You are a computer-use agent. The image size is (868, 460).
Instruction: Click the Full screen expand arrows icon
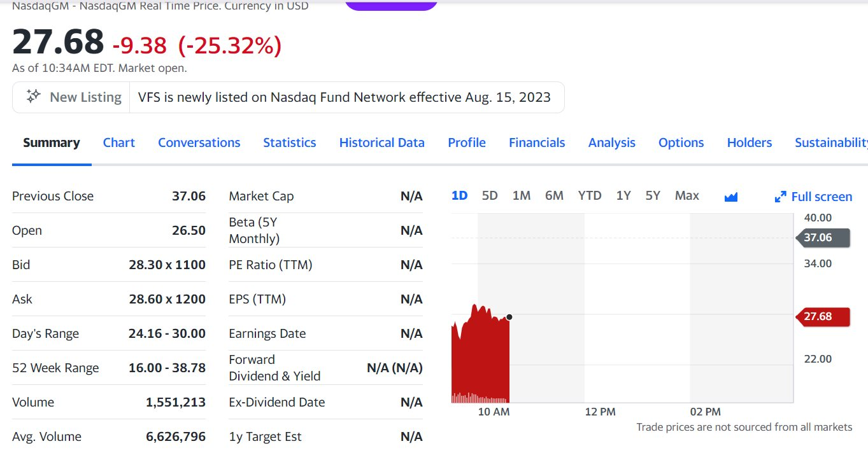point(780,197)
